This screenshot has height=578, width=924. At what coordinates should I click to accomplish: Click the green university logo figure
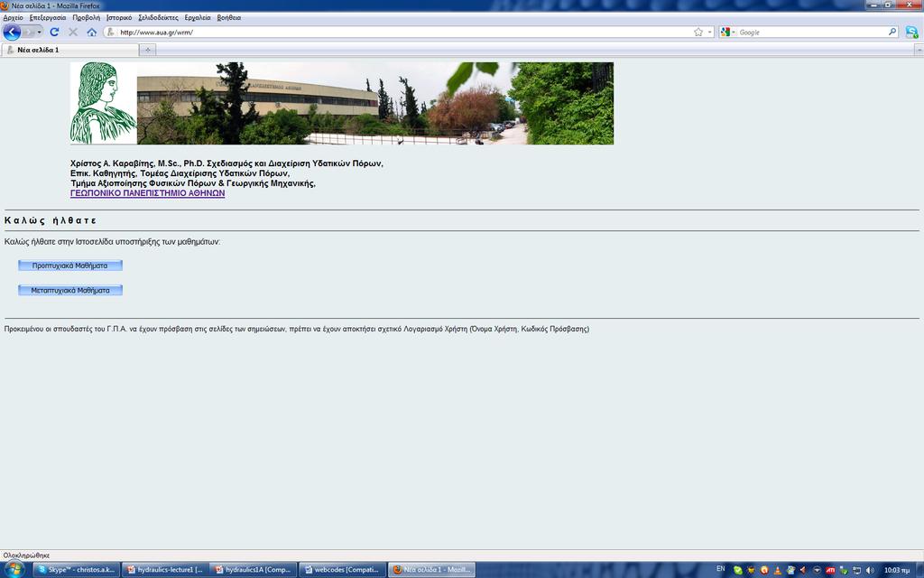pos(103,103)
